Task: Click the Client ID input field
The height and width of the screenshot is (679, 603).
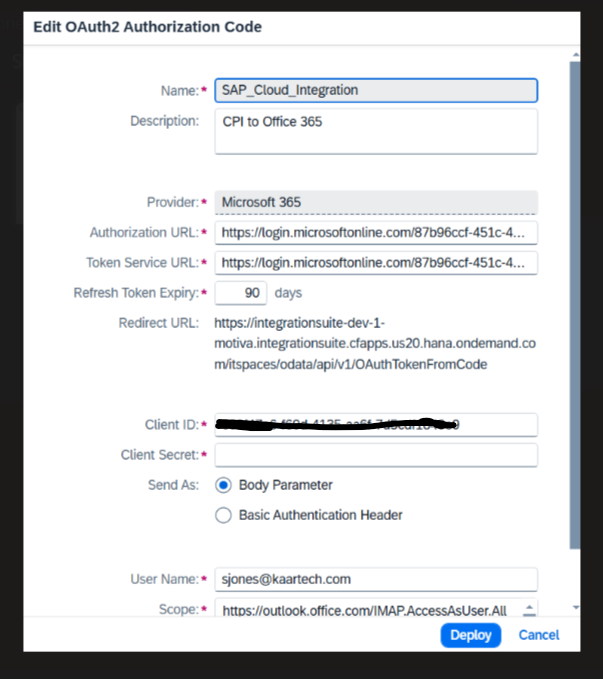Action: (376, 425)
